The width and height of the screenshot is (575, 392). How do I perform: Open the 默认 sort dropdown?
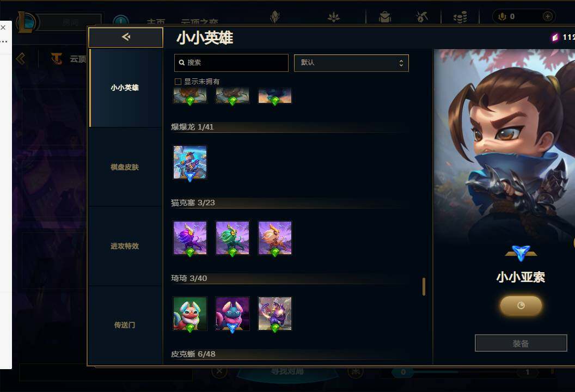(x=351, y=63)
